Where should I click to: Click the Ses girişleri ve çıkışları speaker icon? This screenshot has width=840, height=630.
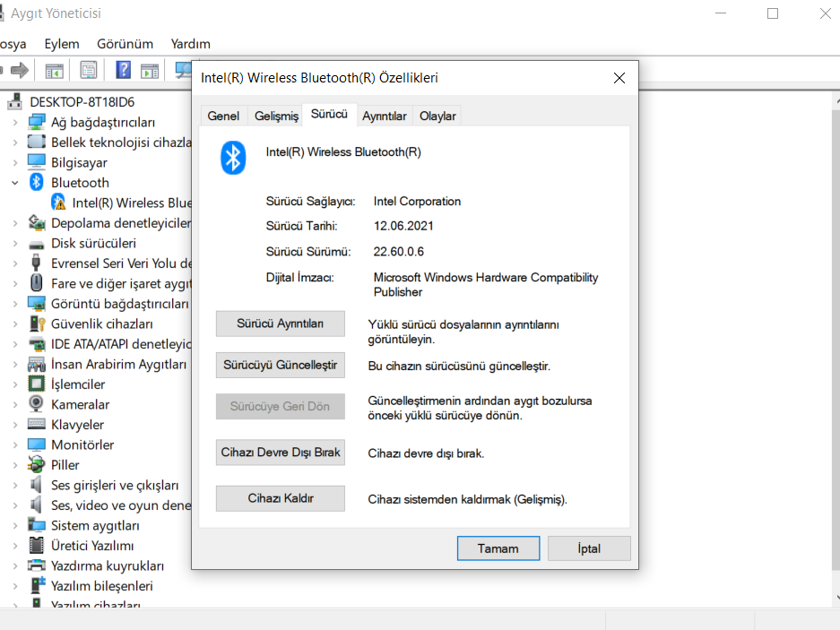pos(37,485)
